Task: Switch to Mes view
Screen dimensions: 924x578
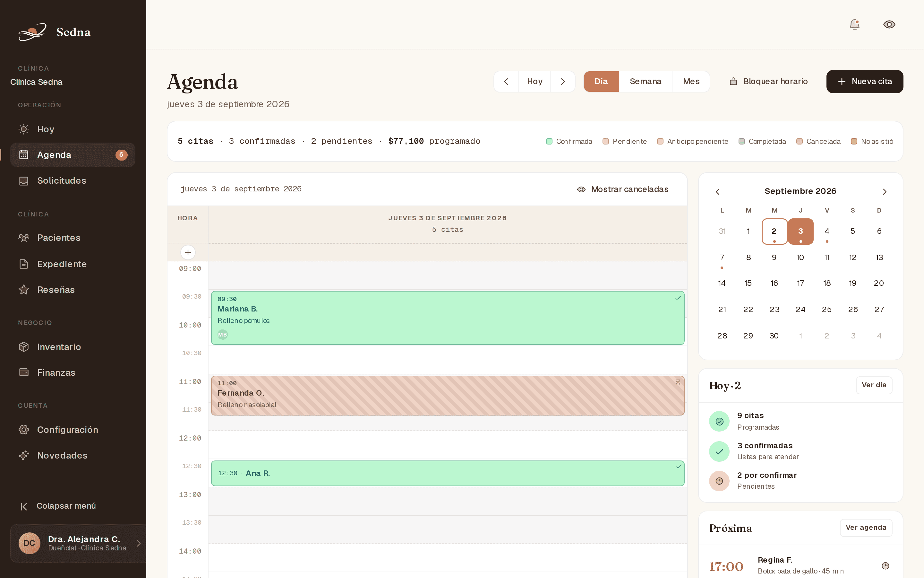Action: (x=691, y=82)
